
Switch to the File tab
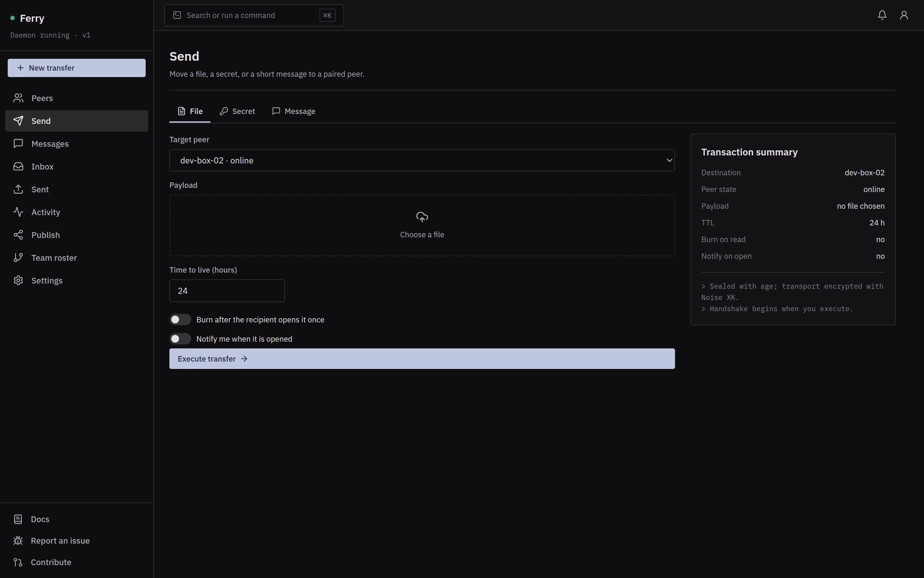[190, 111]
